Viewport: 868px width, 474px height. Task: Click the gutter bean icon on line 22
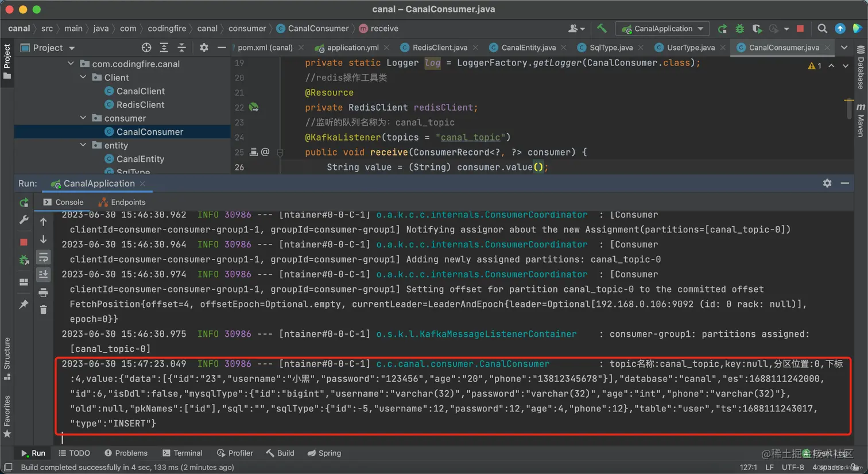(x=254, y=107)
